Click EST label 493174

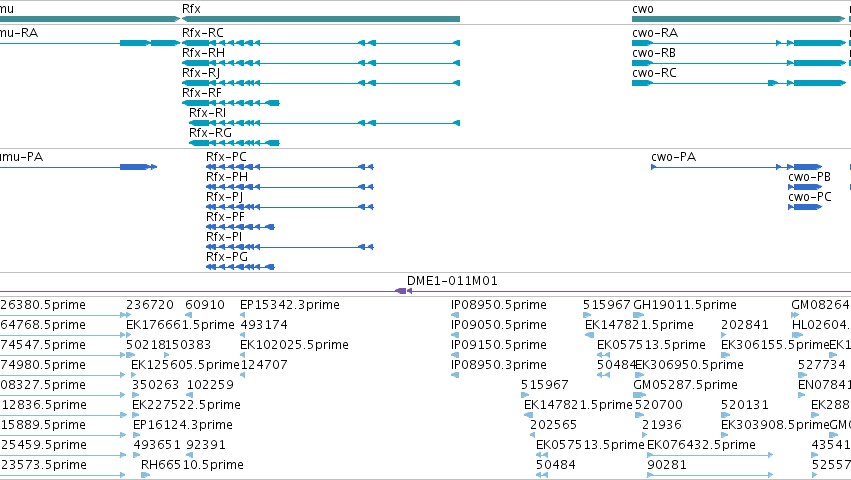pyautogui.click(x=264, y=325)
